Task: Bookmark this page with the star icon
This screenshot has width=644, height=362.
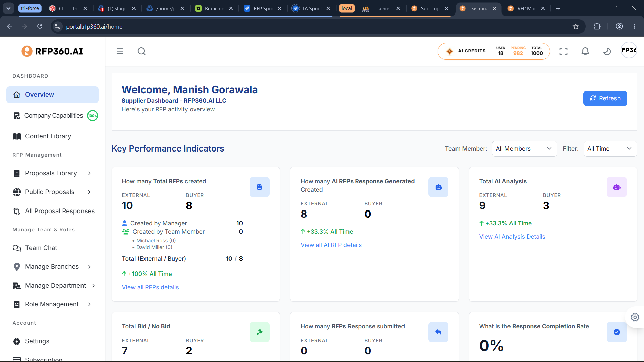Action: (576, 26)
